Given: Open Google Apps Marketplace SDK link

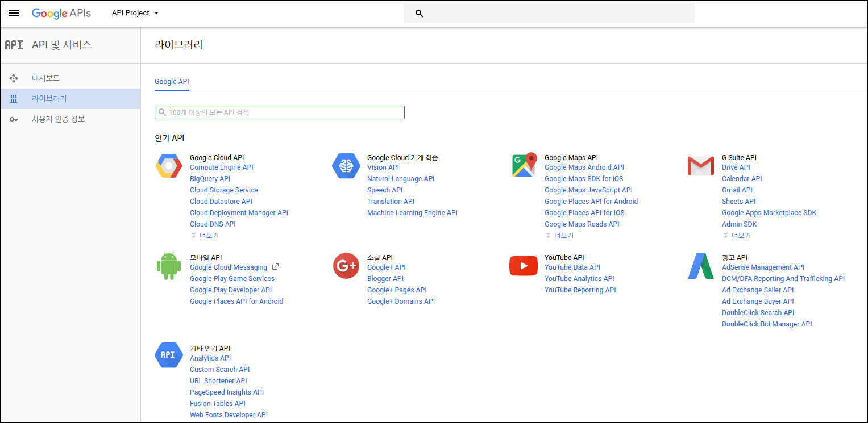Looking at the screenshot, I should pyautogui.click(x=769, y=213).
